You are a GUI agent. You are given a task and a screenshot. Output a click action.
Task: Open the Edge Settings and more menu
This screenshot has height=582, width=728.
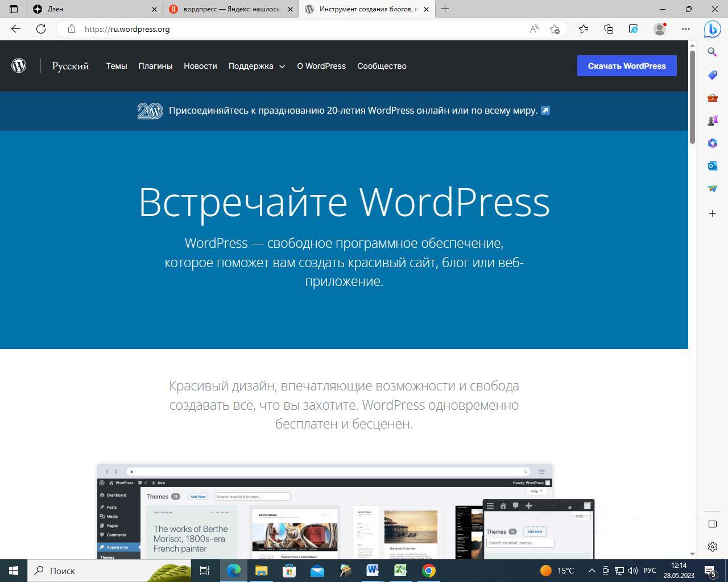686,29
